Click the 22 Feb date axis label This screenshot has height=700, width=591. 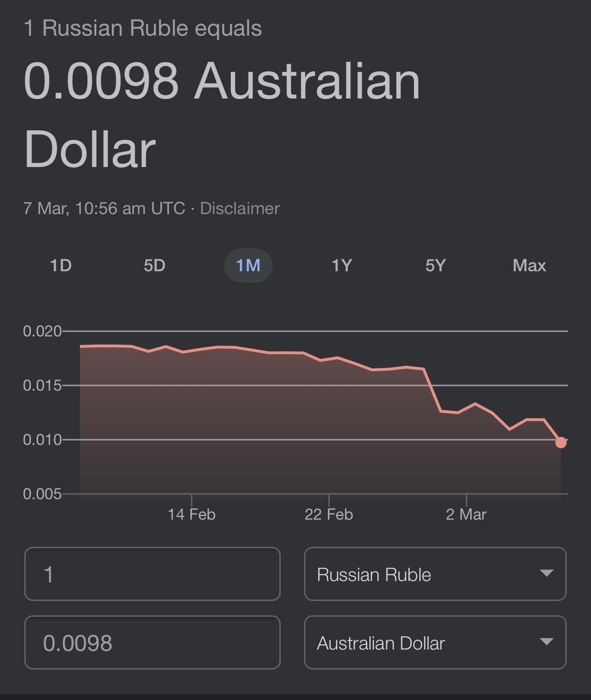[329, 514]
